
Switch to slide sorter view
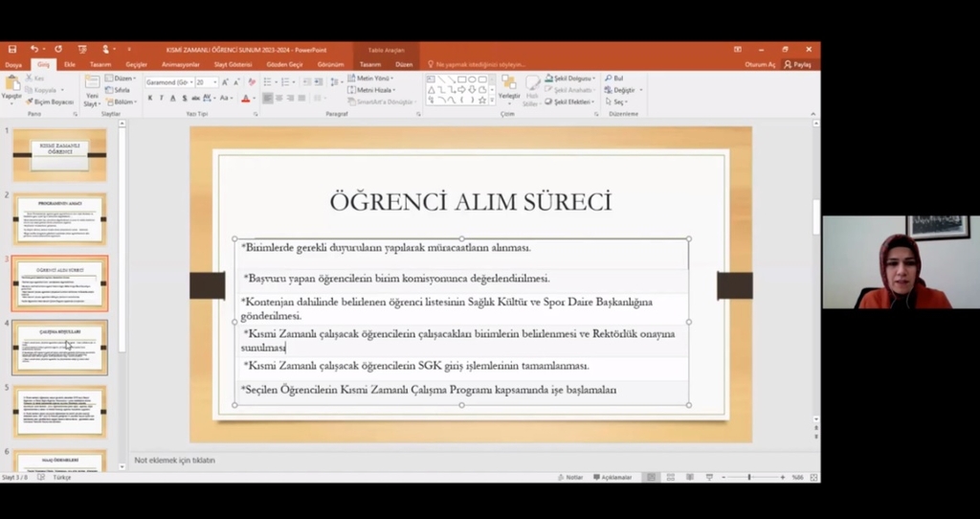[671, 477]
